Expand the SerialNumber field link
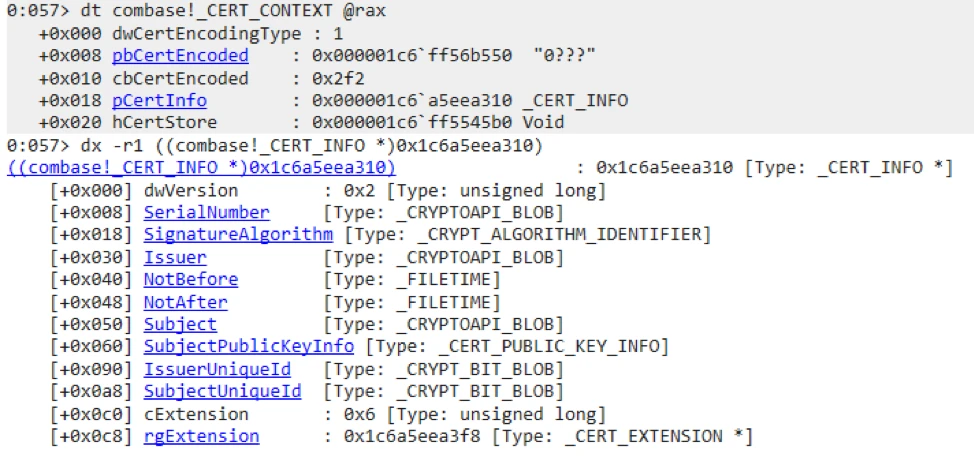Screen dimensions: 974x456 click(x=206, y=212)
